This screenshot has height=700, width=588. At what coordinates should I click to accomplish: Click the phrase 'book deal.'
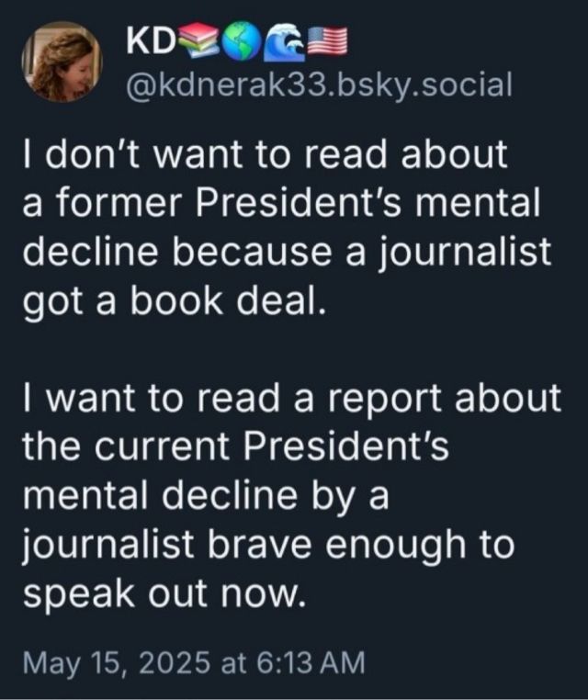pos(226,300)
